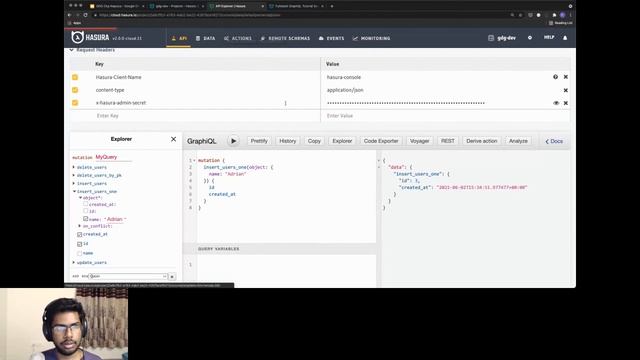Click the Hasura logo
This screenshot has height=360, width=640.
(90, 38)
